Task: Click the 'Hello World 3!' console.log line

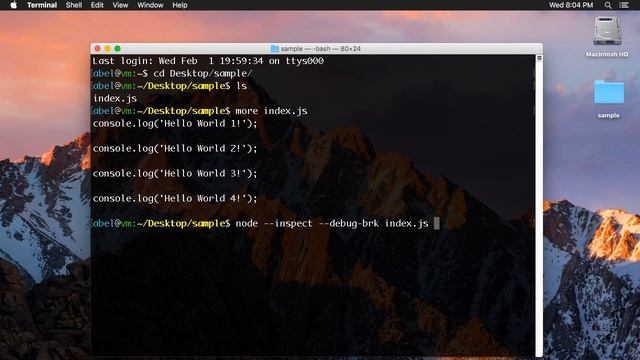Action: click(x=175, y=173)
